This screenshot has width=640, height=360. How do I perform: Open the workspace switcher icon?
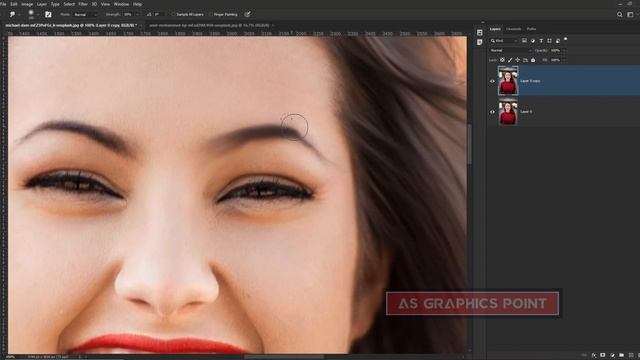tap(630, 14)
